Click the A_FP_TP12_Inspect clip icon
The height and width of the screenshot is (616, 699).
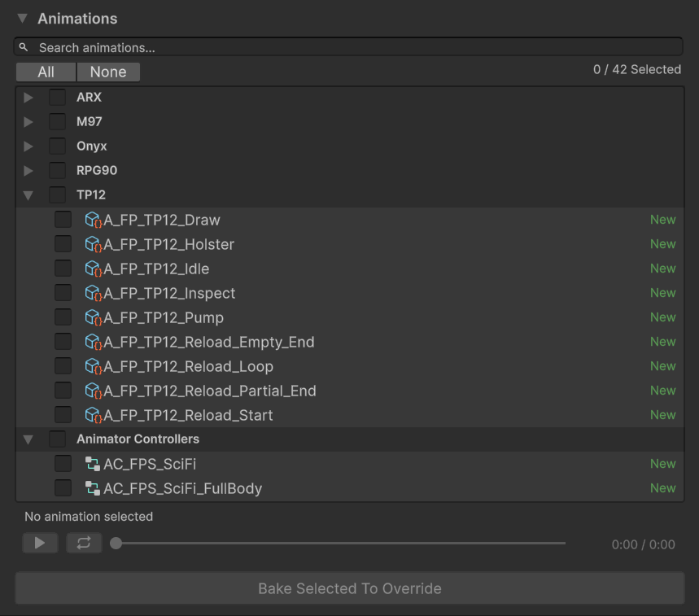94,293
